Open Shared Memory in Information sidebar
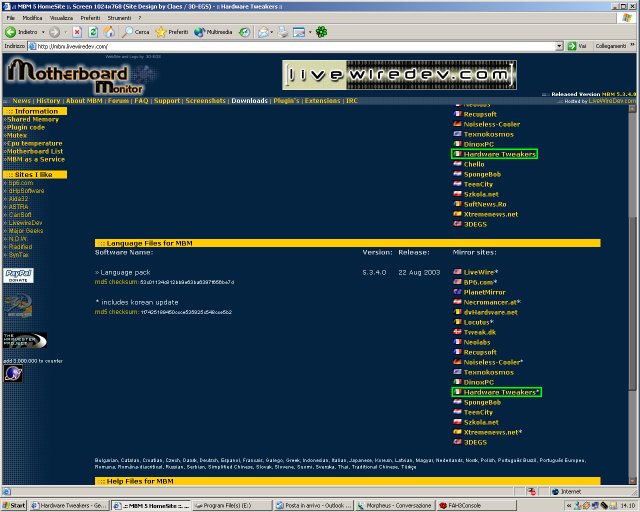The height and width of the screenshot is (512, 640). [33, 119]
